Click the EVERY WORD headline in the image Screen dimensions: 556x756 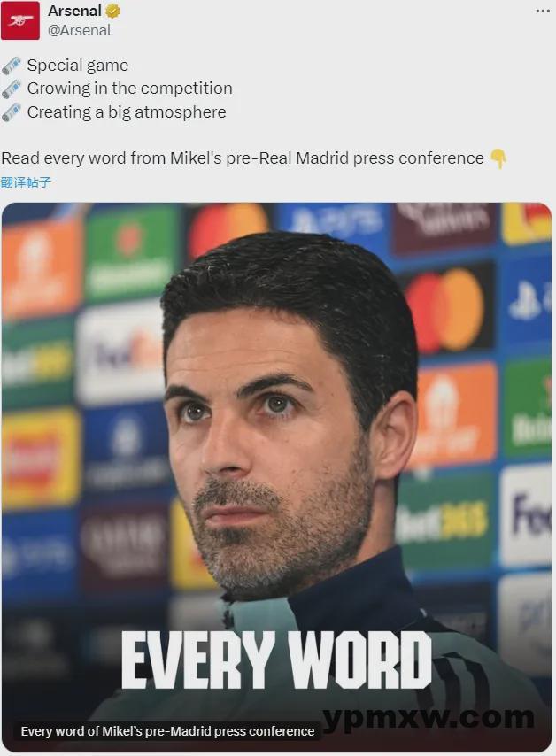(x=276, y=660)
